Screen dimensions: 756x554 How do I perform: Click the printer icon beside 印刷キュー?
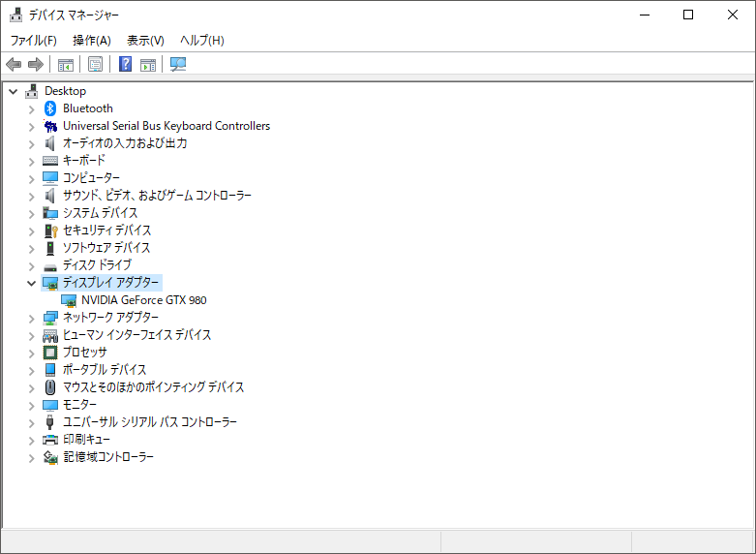tap(50, 440)
